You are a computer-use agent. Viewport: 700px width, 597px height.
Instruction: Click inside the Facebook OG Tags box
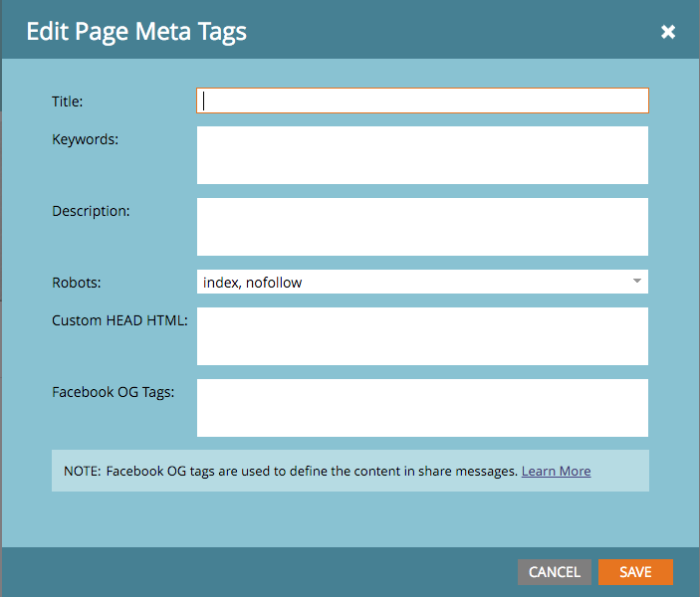[x=422, y=408]
